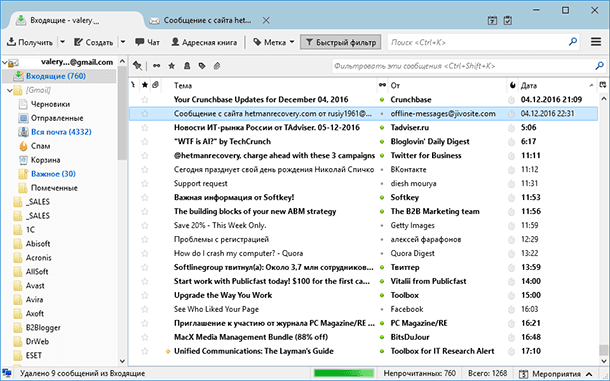Open the calendar tab icon
The width and height of the screenshot is (610, 381).
(492, 20)
